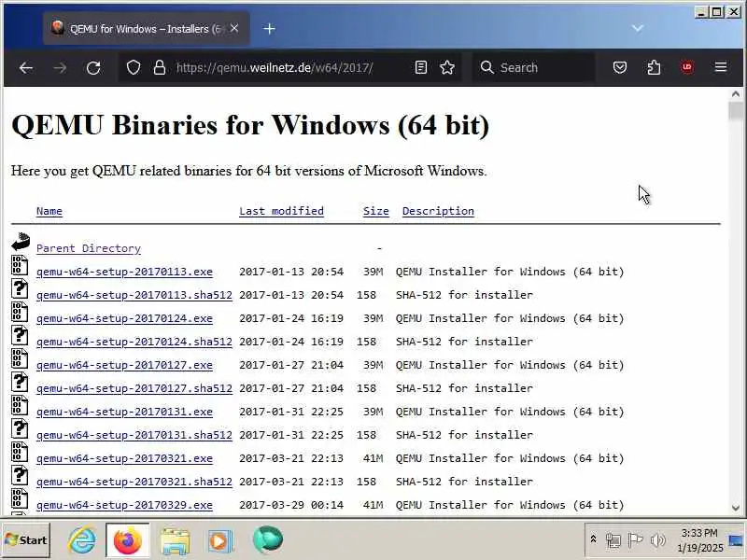Open Parent Directory link
Viewport: 747px width, 560px height.
point(89,248)
